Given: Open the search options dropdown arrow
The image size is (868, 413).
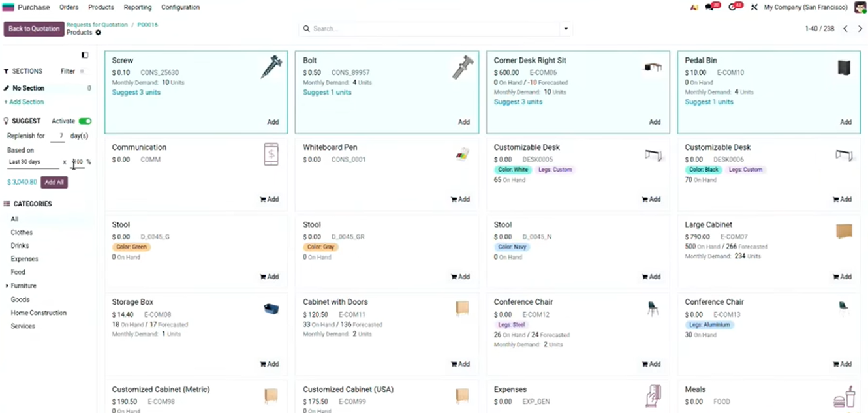Looking at the screenshot, I should pyautogui.click(x=565, y=29).
